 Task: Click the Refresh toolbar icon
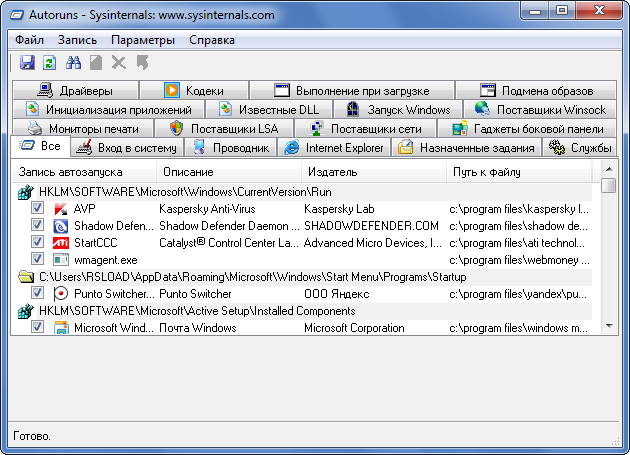(49, 63)
